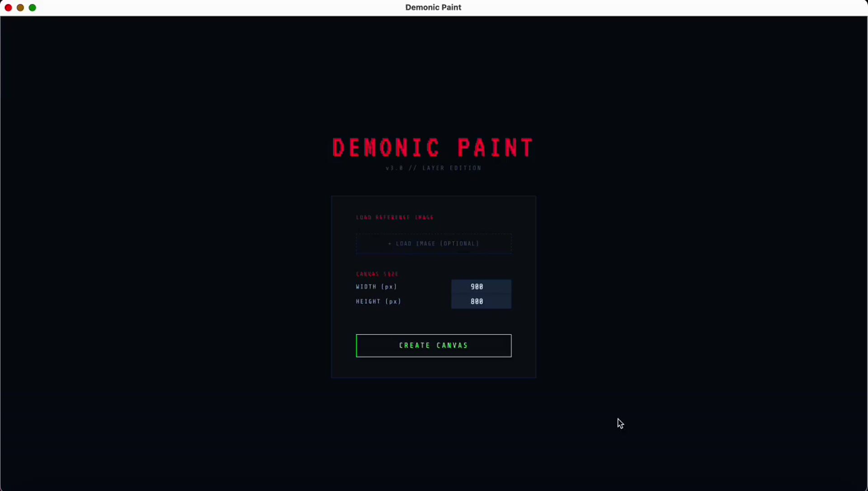
Task: Click the plus sign before Load Image
Action: tap(390, 244)
